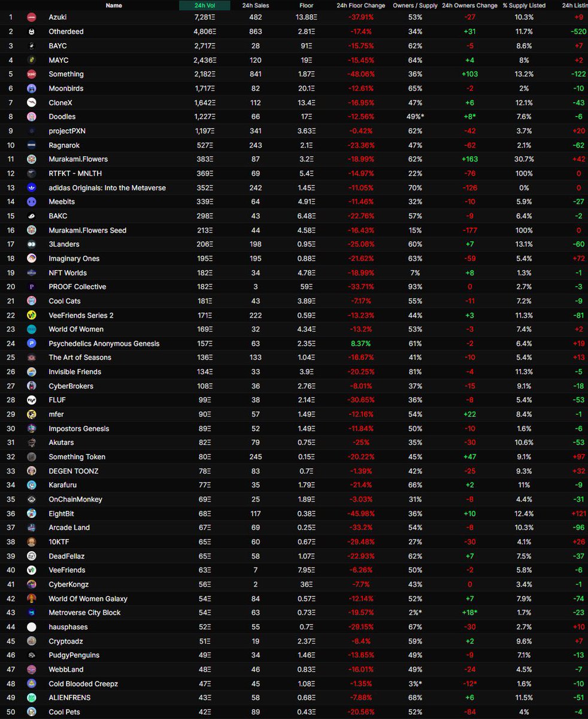Image resolution: width=588 pixels, height=719 pixels.
Task: Click the BAKC collection logo icon
Action: 32,216
